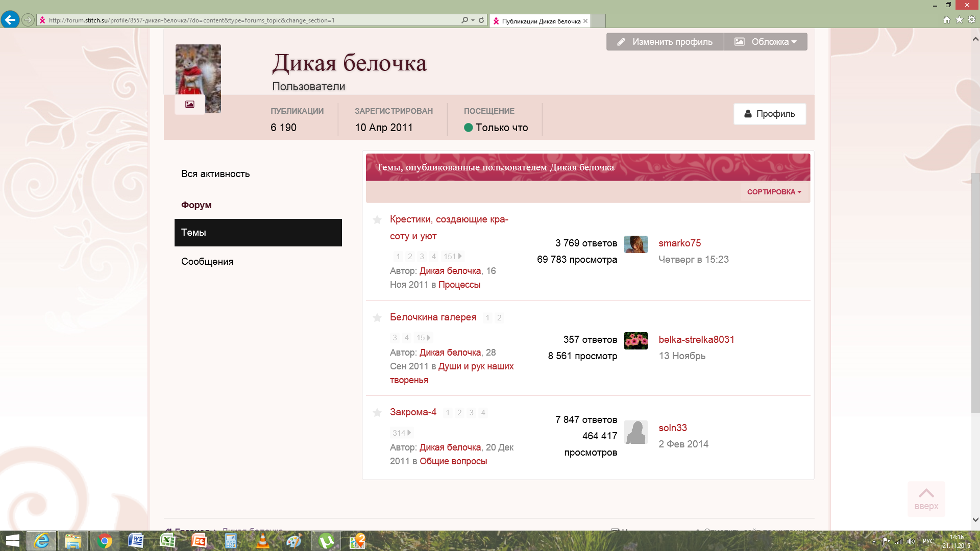Click the Изменить профиль button
980x551 pixels.
pos(665,42)
